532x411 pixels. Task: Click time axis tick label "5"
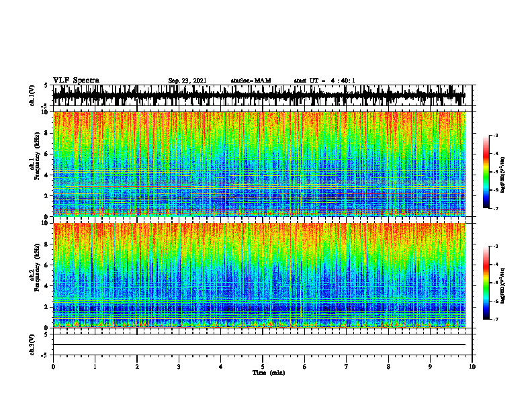coord(263,367)
